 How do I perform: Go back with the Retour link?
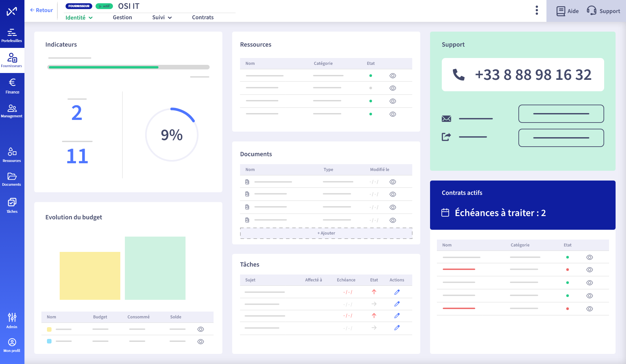[41, 10]
